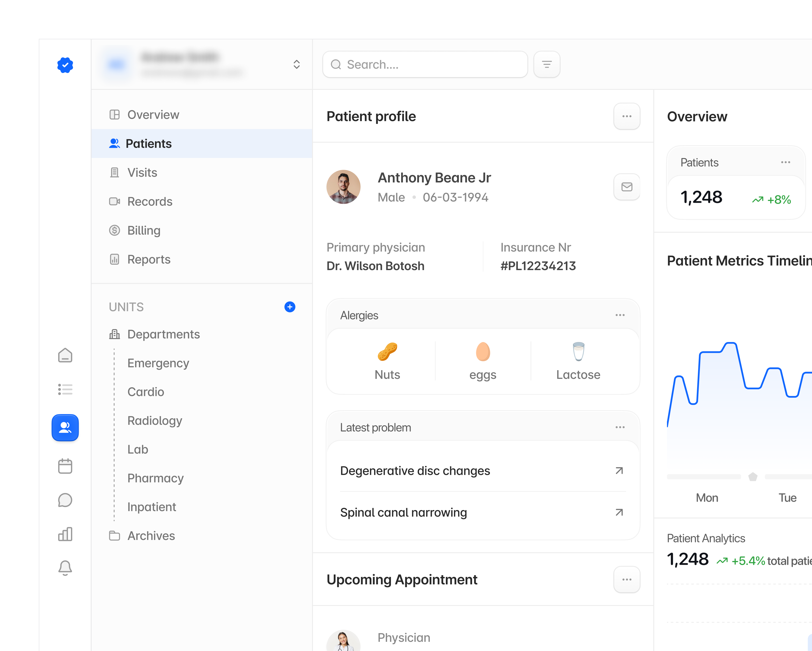The image size is (812, 651).
Task: Open the bar chart analytics icon
Action: point(65,534)
